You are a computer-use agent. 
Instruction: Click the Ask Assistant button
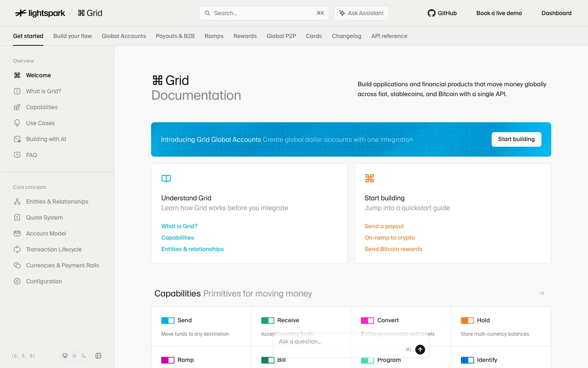(361, 13)
